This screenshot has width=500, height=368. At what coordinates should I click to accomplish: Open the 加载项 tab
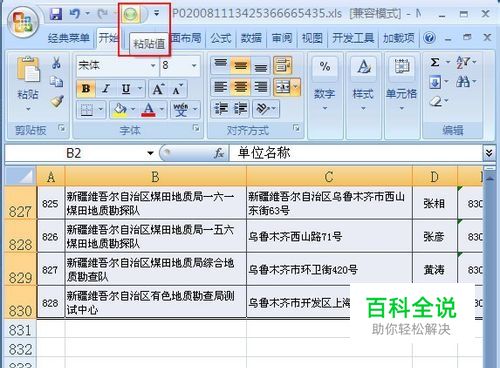pyautogui.click(x=399, y=38)
